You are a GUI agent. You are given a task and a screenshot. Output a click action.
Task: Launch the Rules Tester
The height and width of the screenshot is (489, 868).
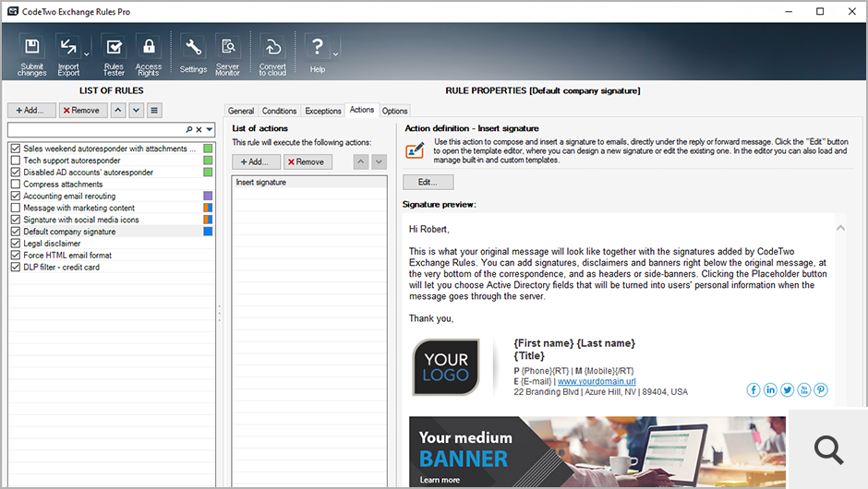(x=114, y=54)
